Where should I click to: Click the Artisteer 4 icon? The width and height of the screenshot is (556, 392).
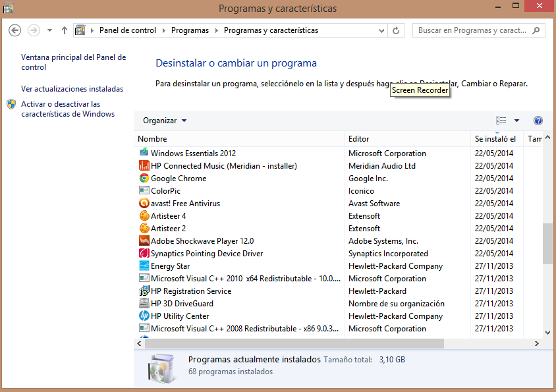pyautogui.click(x=144, y=215)
